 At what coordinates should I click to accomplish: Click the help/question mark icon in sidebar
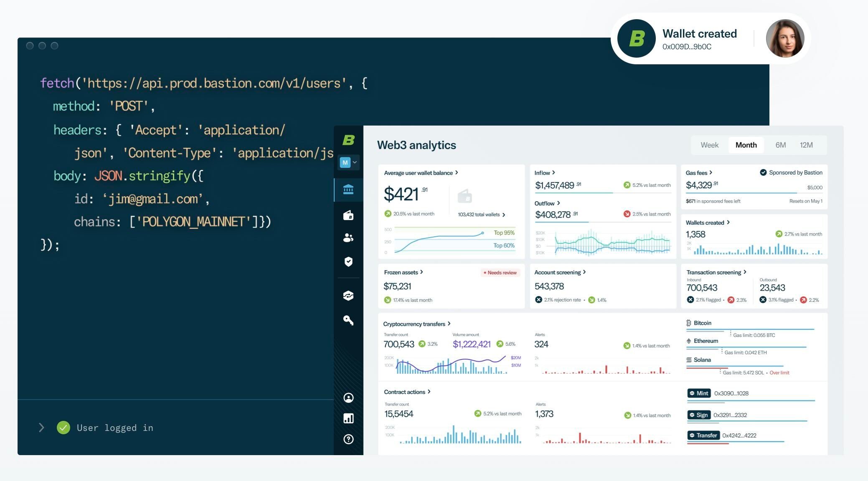pos(348,439)
